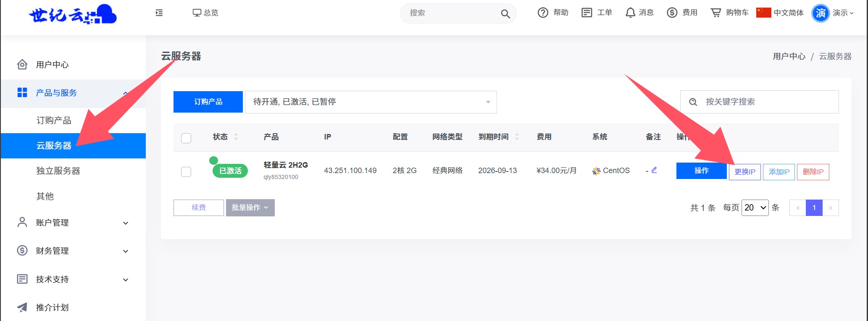Select 独立服务器 in the sidebar
This screenshot has height=321, width=868.
pos(58,171)
